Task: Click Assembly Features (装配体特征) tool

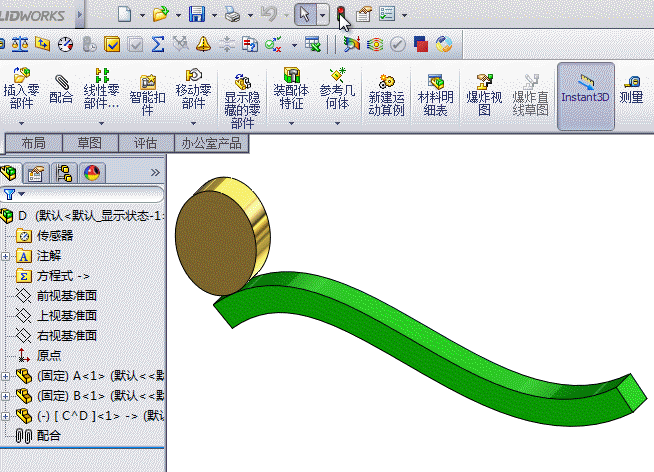Action: coord(291,88)
